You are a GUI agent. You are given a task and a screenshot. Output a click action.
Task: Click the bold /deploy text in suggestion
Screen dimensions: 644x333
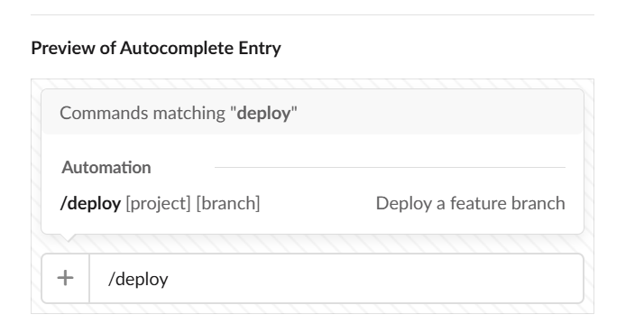pyautogui.click(x=90, y=203)
